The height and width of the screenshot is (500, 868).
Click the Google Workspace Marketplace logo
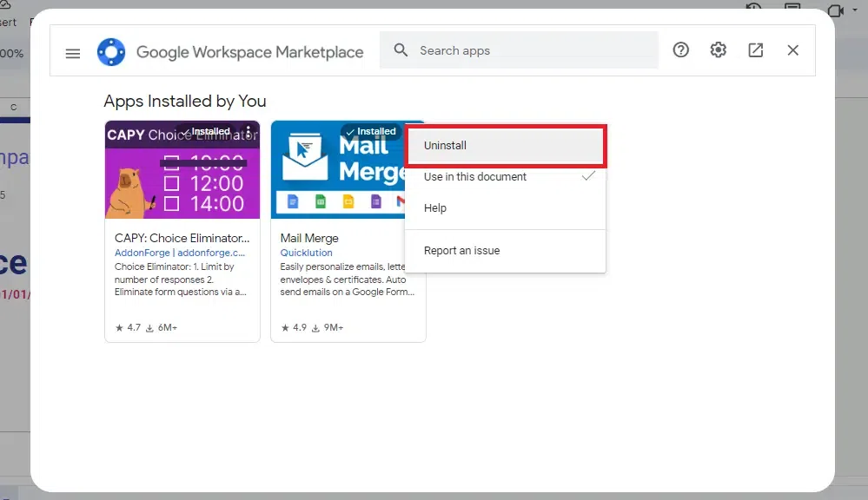tap(110, 52)
